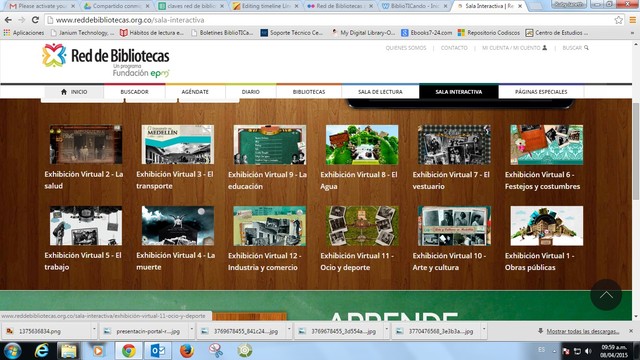This screenshot has height=360, width=640.
Task: Open thumbnail of Exhibición Virtual 11 Ocio y deporte
Action: click(362, 226)
